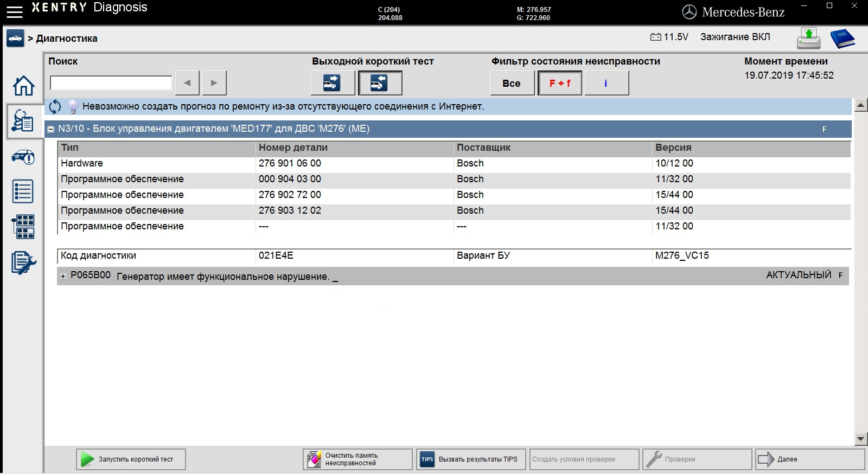This screenshot has width=868, height=474.
Task: Open the control unit grid sidebar icon
Action: pos(23,226)
